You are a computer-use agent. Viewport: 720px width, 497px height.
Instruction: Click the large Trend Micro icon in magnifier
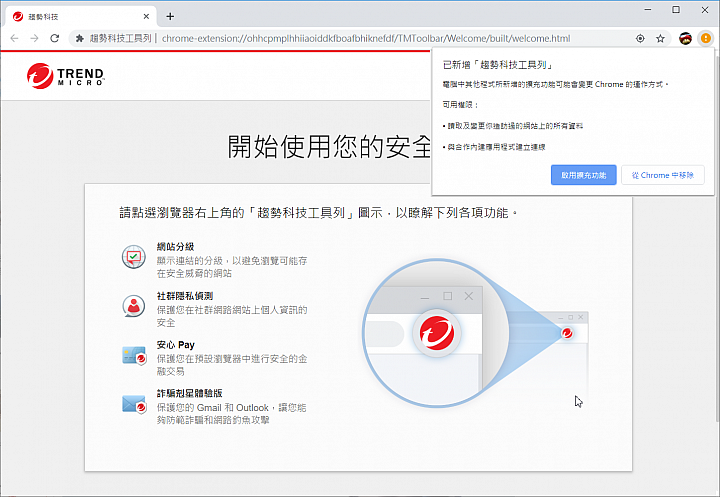(437, 333)
